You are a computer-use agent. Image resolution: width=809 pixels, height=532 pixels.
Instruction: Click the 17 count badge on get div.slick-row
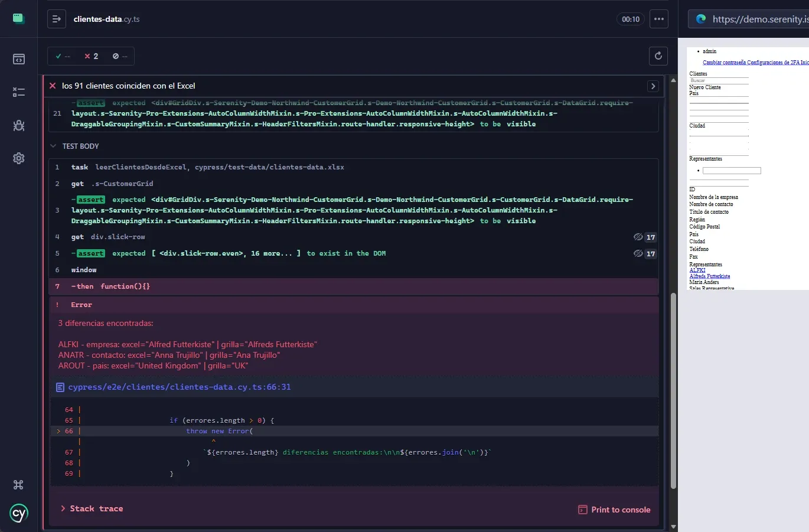651,237
